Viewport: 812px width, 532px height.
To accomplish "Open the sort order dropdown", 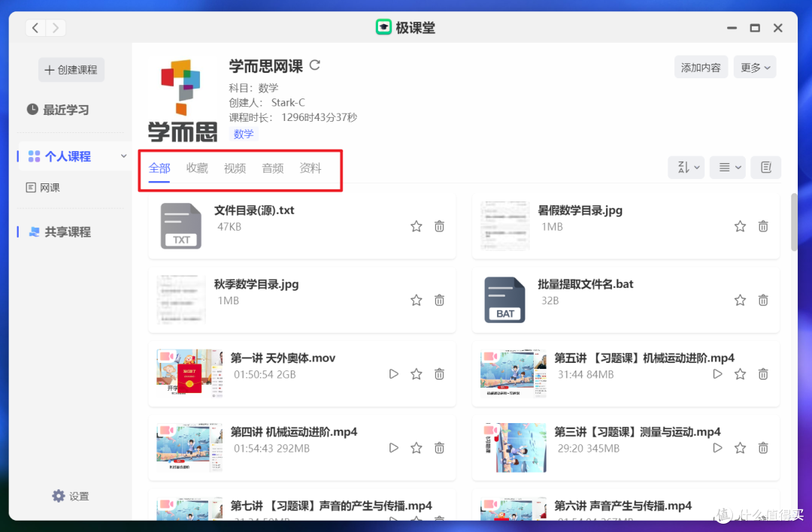I will point(686,167).
